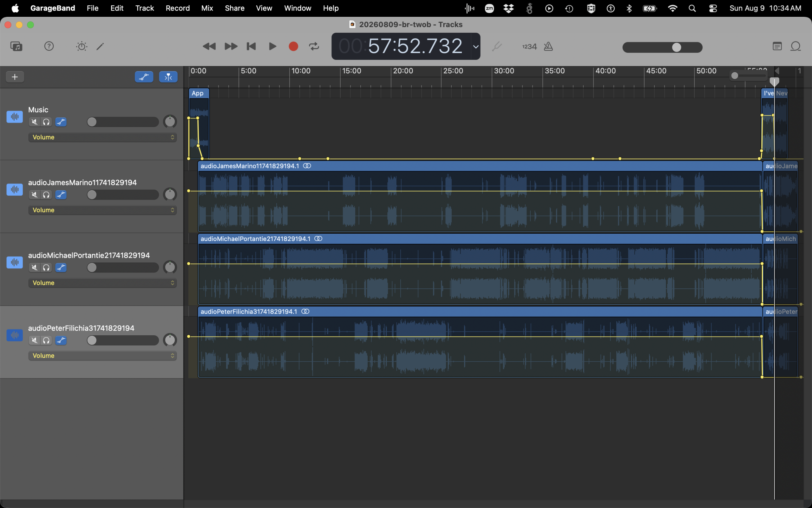This screenshot has width=812, height=508.
Task: Toggle automation on Music track
Action: click(x=61, y=122)
